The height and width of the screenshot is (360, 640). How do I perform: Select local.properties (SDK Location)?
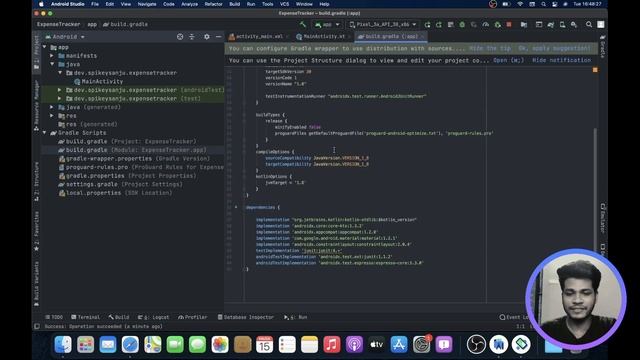click(115, 193)
